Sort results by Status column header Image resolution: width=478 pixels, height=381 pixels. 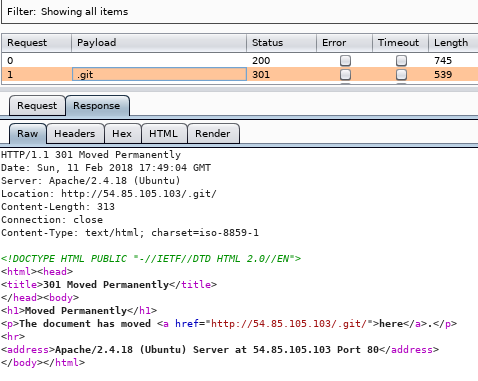(x=281, y=43)
